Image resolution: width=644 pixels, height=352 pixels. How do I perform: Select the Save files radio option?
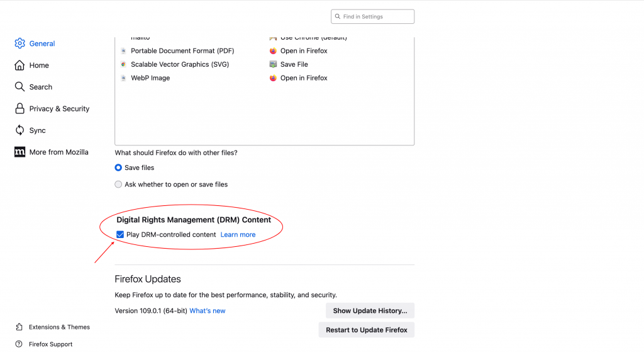coord(118,168)
